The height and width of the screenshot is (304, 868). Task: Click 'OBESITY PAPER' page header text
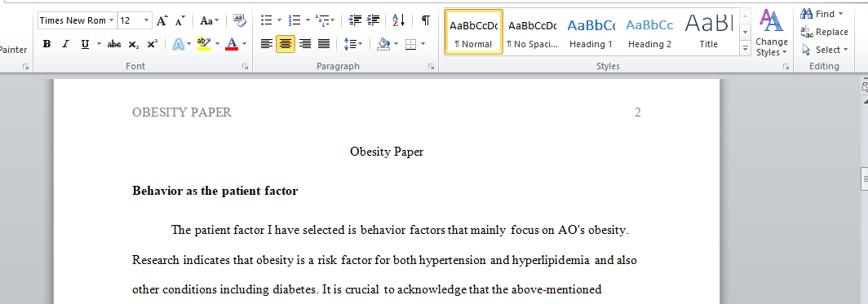click(182, 112)
